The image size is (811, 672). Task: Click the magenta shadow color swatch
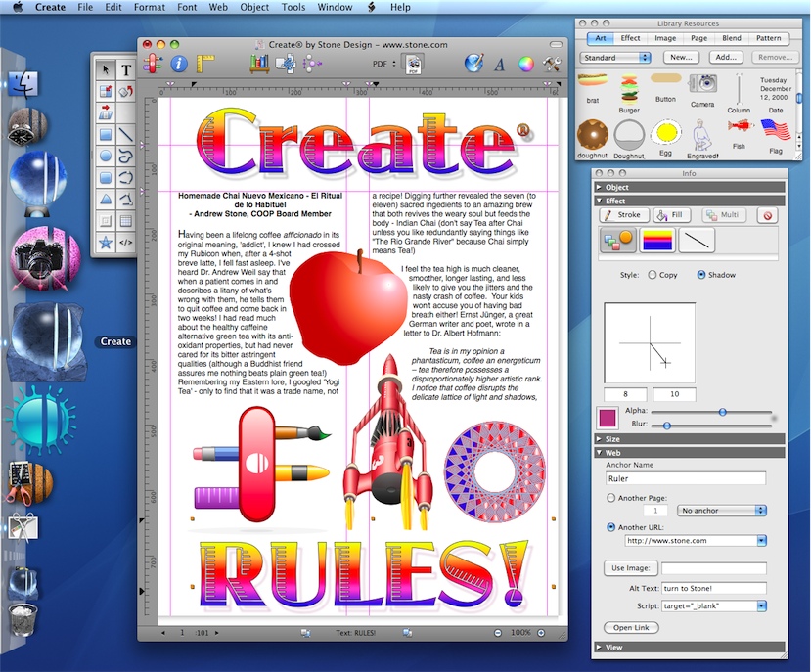tap(608, 418)
